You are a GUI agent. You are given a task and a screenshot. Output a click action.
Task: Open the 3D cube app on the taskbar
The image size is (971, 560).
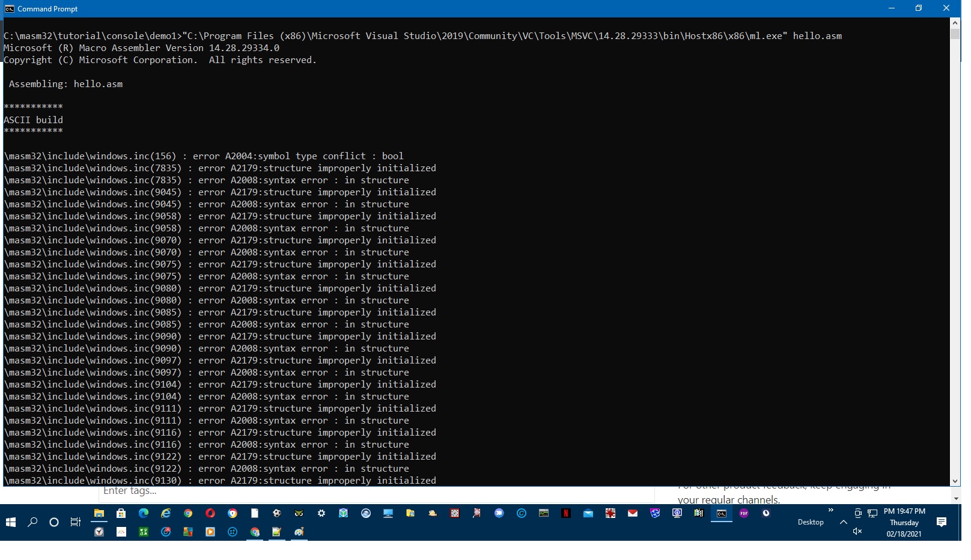(x=344, y=513)
